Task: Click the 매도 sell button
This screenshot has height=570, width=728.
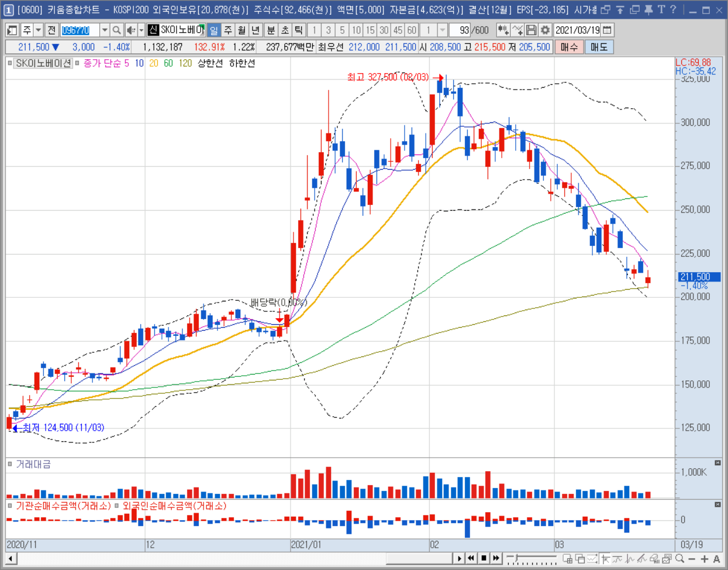Action: coord(599,47)
